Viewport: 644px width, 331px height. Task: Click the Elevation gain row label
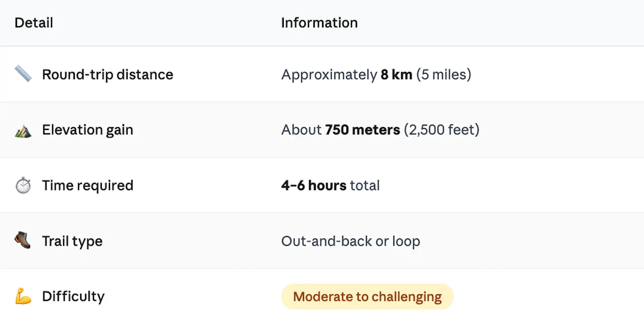pyautogui.click(x=87, y=130)
